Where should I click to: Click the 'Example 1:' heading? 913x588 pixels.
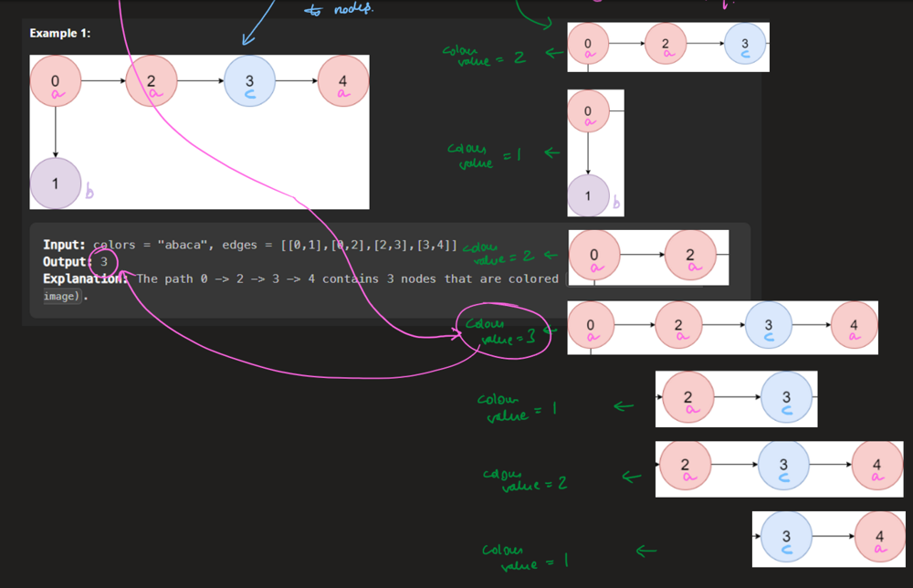point(60,33)
